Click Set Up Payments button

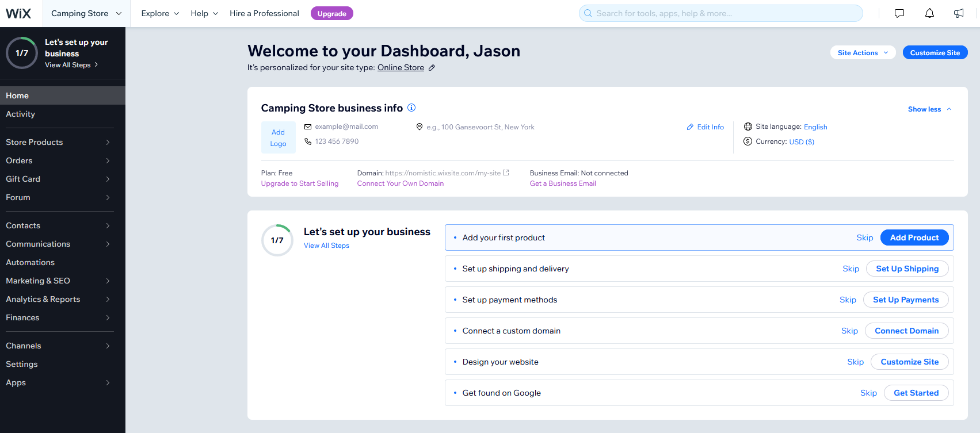click(x=906, y=300)
